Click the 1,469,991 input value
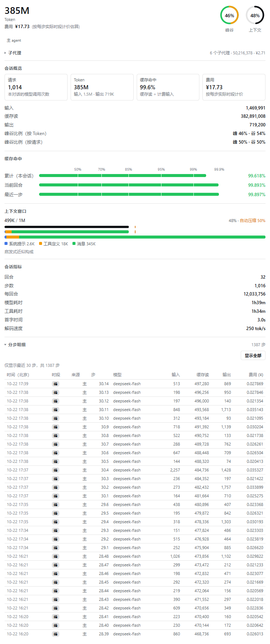This screenshot has height=644, width=270. point(256,108)
